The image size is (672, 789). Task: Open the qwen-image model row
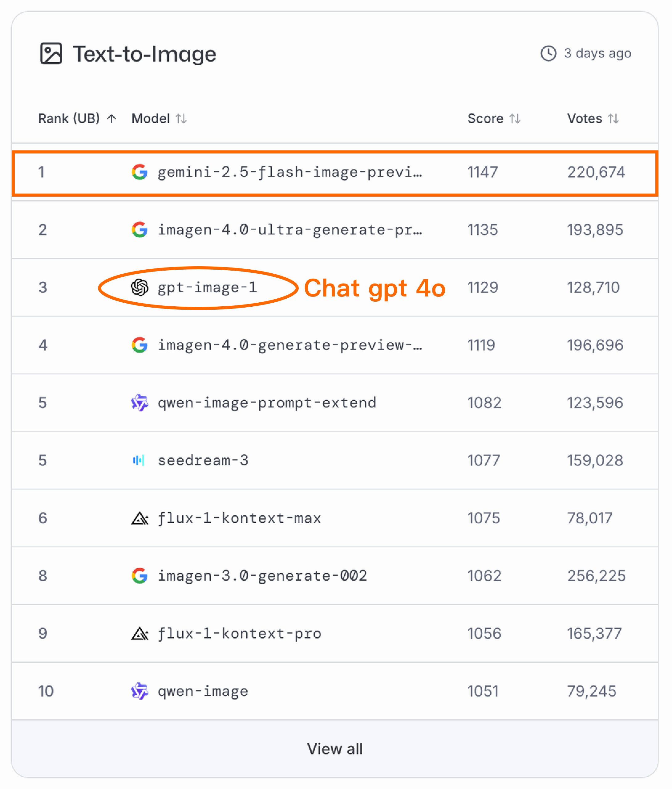pyautogui.click(x=203, y=691)
